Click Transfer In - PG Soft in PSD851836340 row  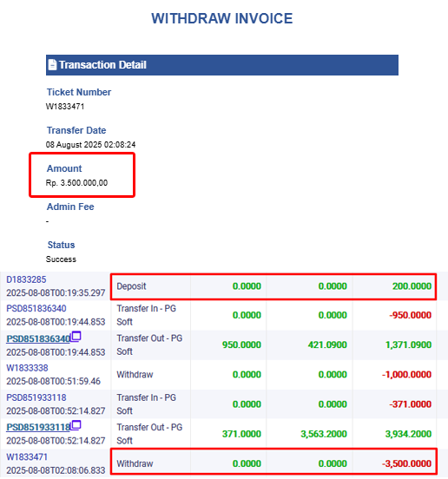click(147, 315)
